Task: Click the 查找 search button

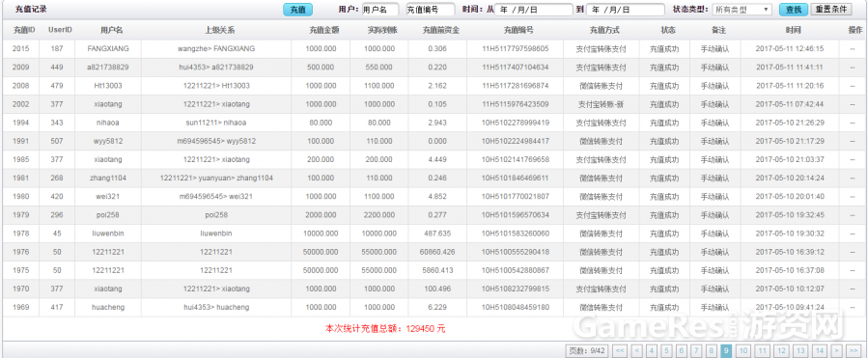Action: [794, 10]
